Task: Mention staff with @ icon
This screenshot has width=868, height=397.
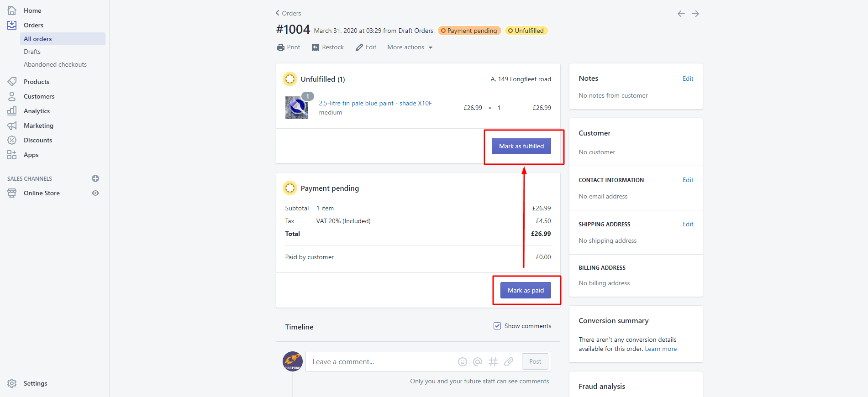Action: coord(478,362)
